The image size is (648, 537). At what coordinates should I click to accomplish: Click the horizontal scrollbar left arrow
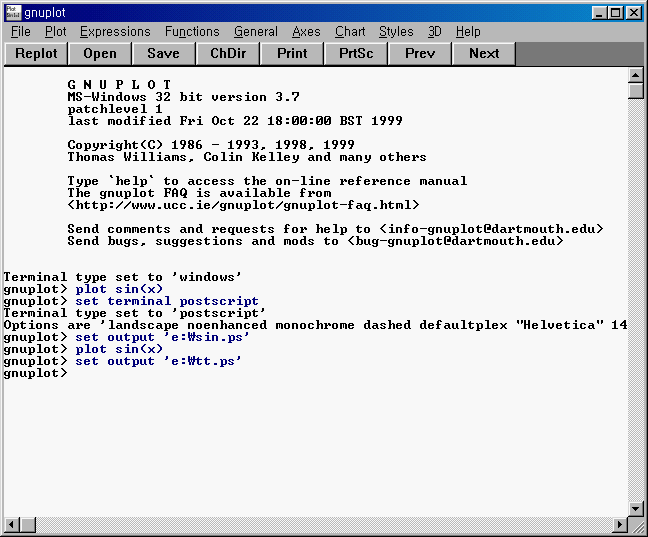tap(12, 525)
